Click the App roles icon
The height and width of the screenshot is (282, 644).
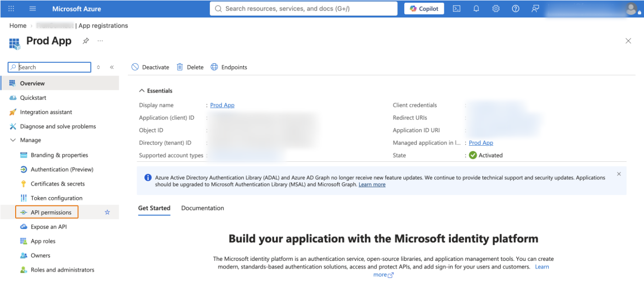tap(23, 241)
